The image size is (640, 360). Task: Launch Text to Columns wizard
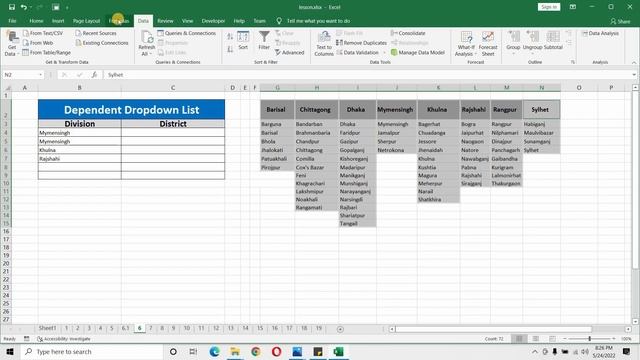(324, 43)
